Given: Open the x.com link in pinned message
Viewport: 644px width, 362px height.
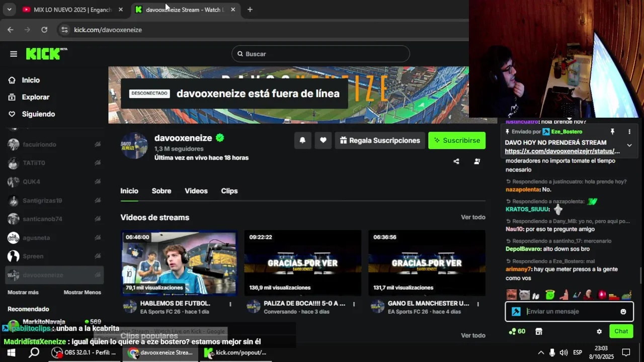Looking at the screenshot, I should pyautogui.click(x=562, y=151).
